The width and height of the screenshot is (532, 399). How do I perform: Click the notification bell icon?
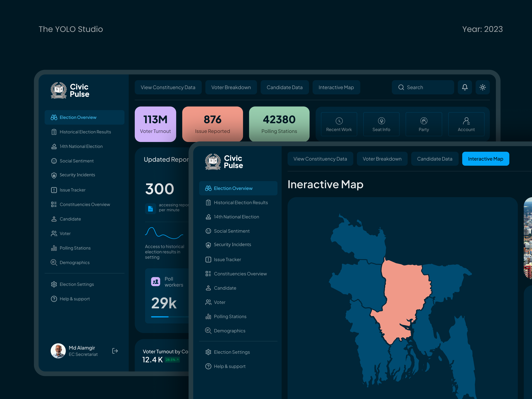click(x=465, y=87)
